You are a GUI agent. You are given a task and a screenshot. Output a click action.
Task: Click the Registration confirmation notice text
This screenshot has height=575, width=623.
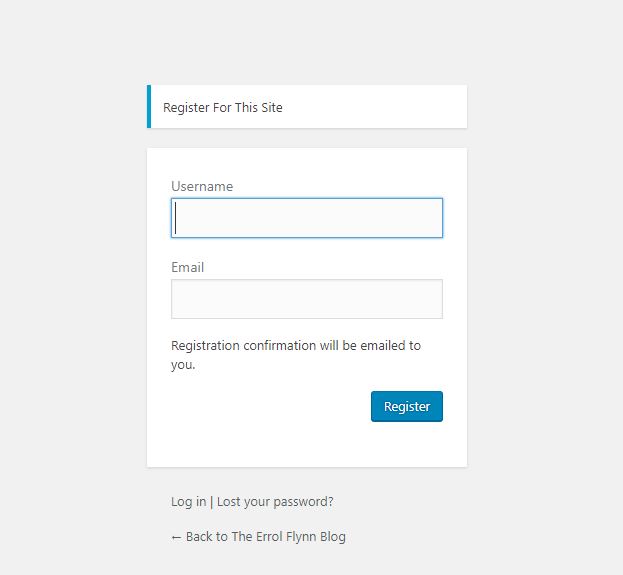click(x=296, y=355)
